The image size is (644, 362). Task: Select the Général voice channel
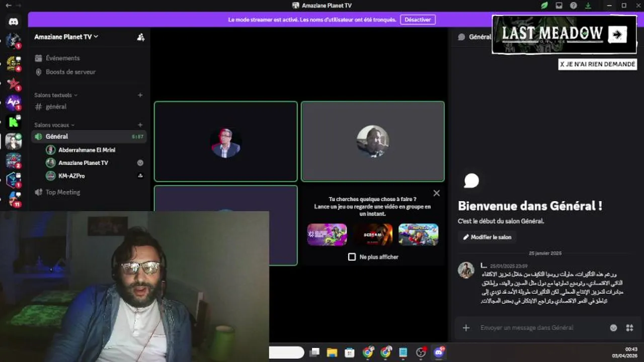click(x=90, y=136)
